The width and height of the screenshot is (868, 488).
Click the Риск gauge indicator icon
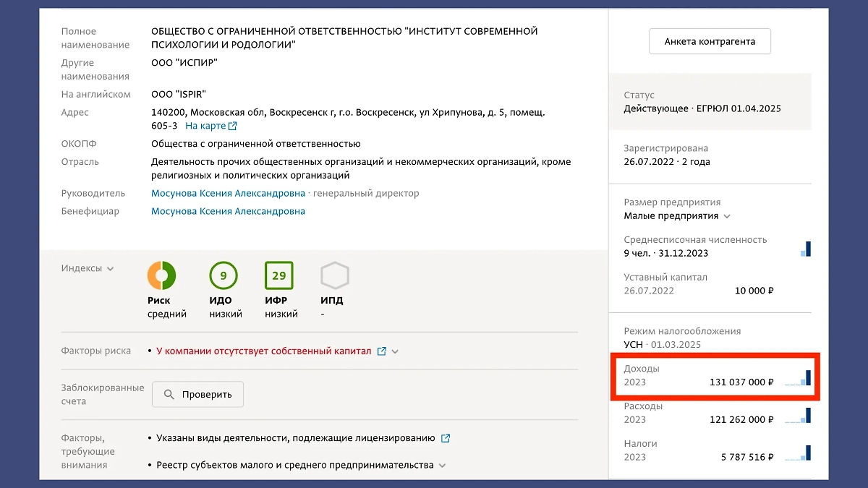(x=163, y=275)
